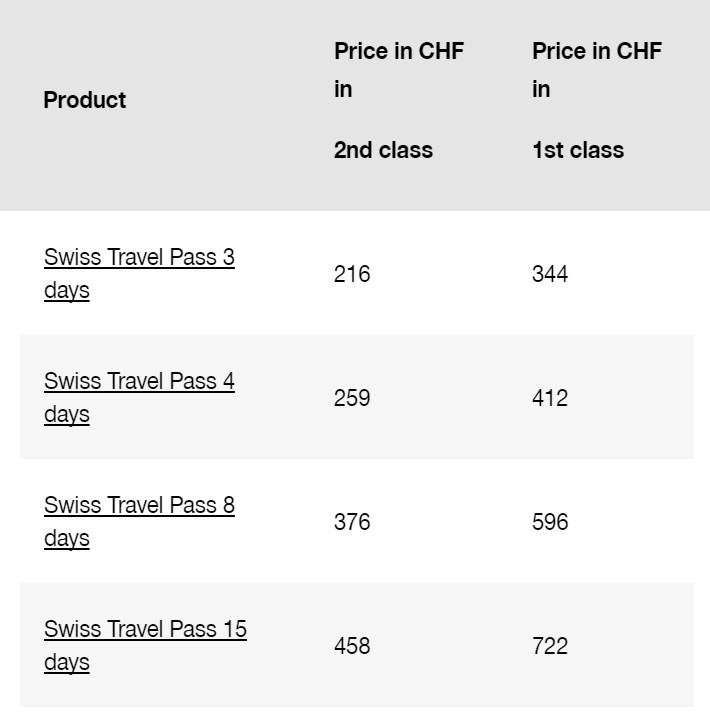710x723 pixels.
Task: Click the 458 price for 15 days
Action: click(x=352, y=646)
